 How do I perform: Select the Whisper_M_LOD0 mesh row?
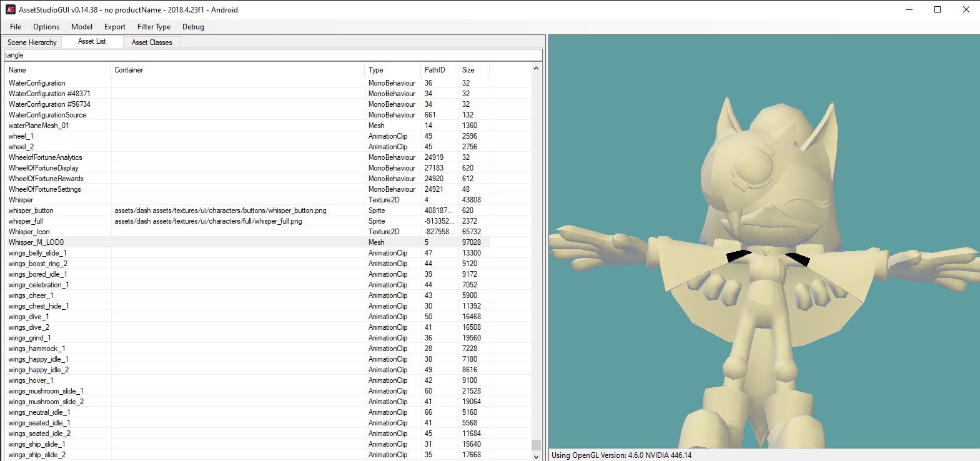269,242
